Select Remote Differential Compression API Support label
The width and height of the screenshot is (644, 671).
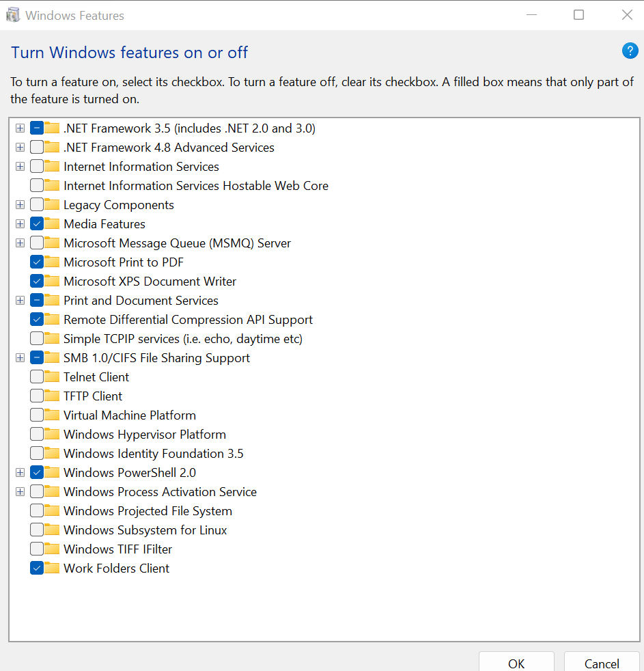click(188, 320)
